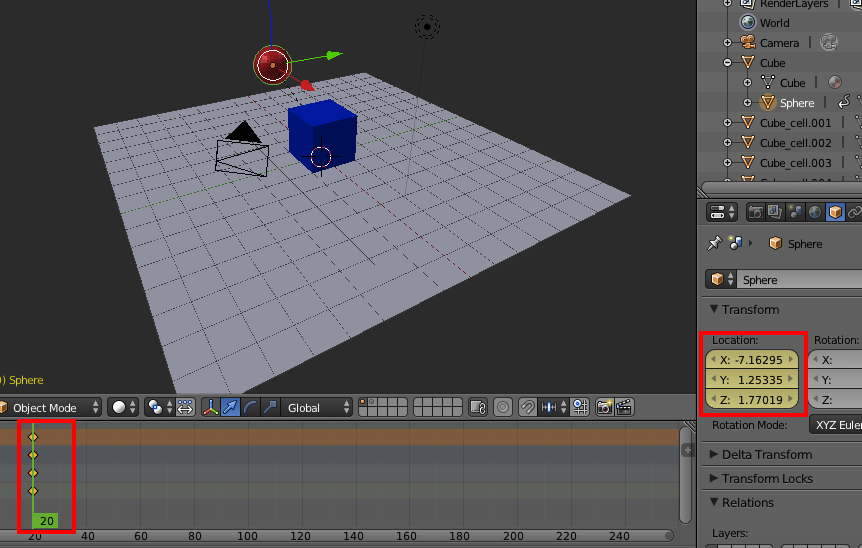Screen dimensions: 862x548
Task: Click the Sphere object name field
Action: coord(800,279)
